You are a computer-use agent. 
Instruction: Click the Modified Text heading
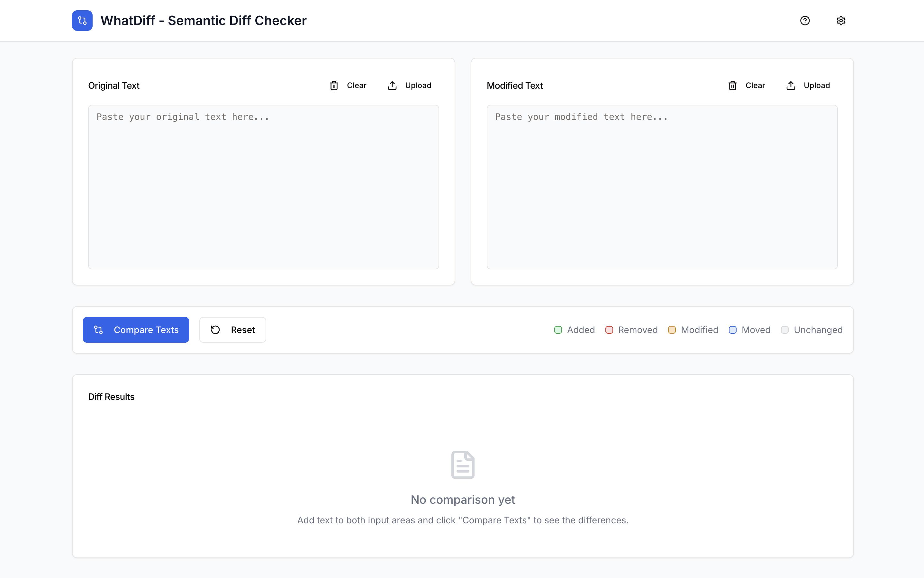click(514, 86)
